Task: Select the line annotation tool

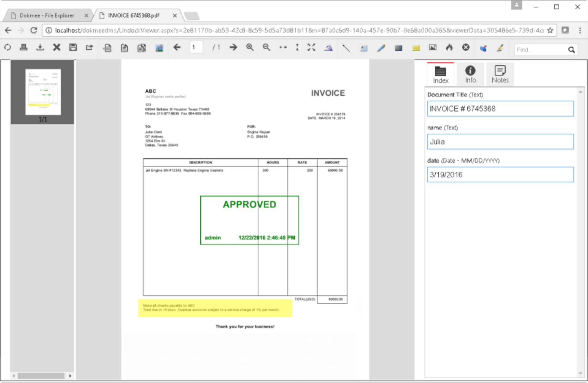Action: [346, 48]
